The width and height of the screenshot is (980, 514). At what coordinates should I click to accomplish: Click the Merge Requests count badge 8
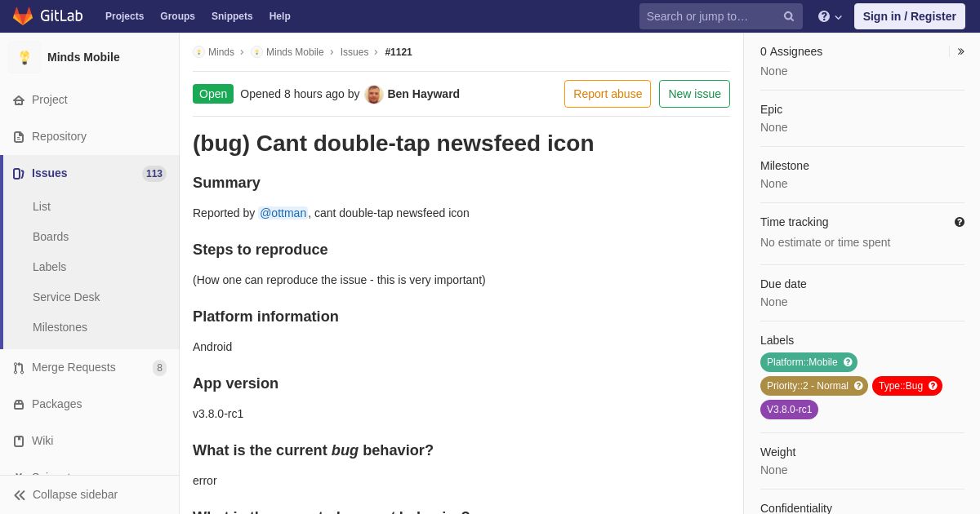pos(159,368)
